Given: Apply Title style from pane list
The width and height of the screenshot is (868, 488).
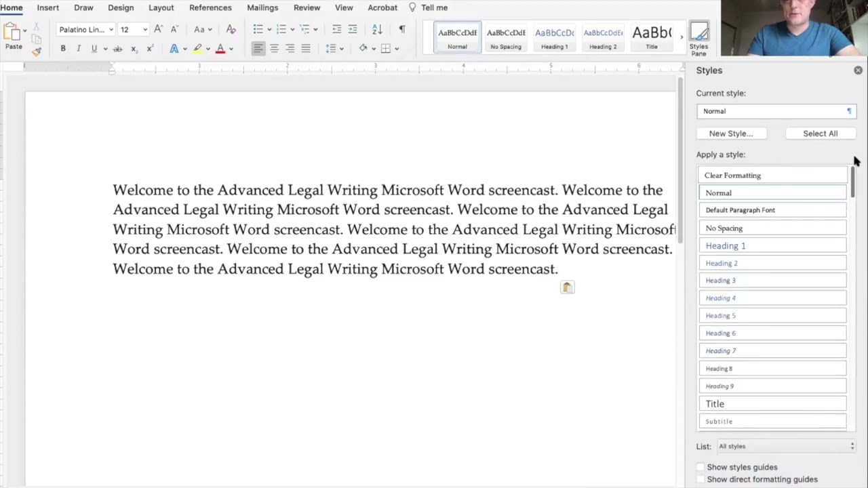Looking at the screenshot, I should pyautogui.click(x=772, y=403).
